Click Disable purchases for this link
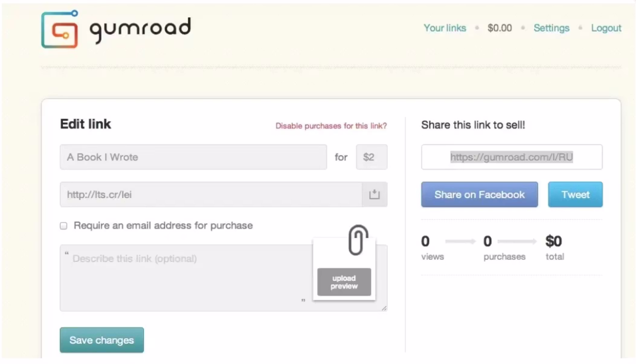Screen dimensions: 636x364 pos(331,126)
